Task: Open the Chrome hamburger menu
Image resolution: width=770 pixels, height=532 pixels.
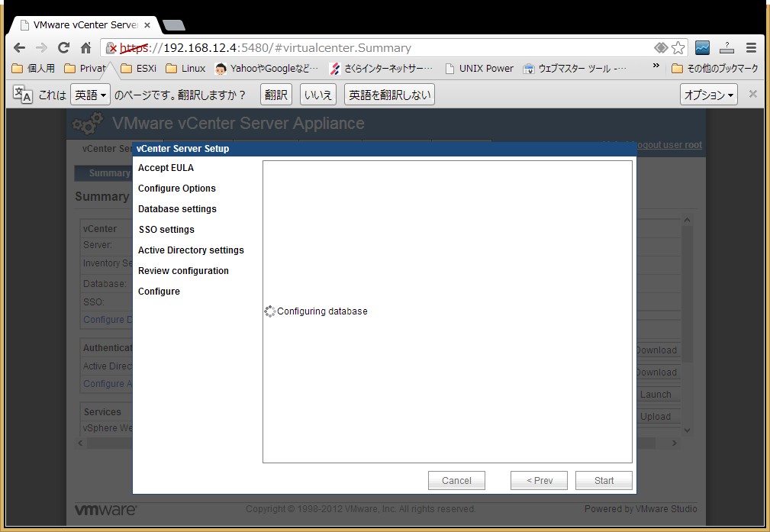Action: [x=751, y=47]
